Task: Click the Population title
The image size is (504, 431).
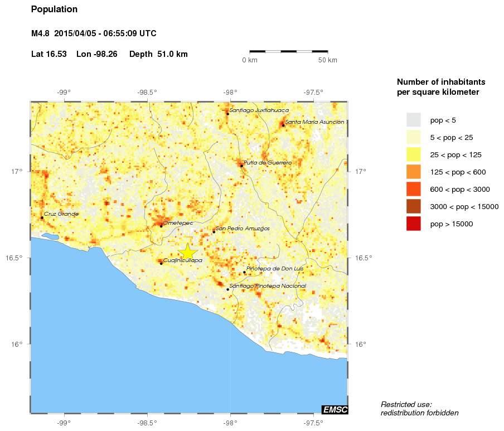Action: point(54,9)
